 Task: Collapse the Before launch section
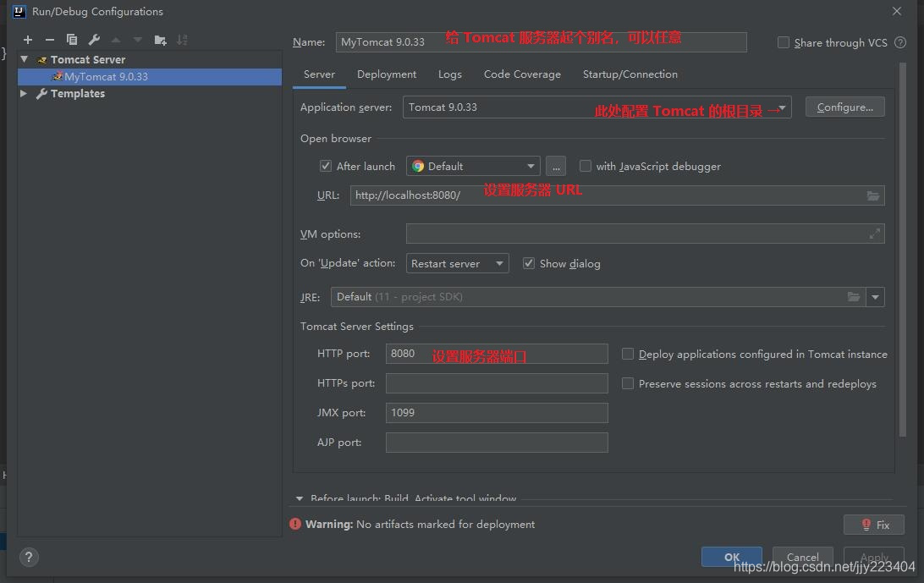pos(300,498)
